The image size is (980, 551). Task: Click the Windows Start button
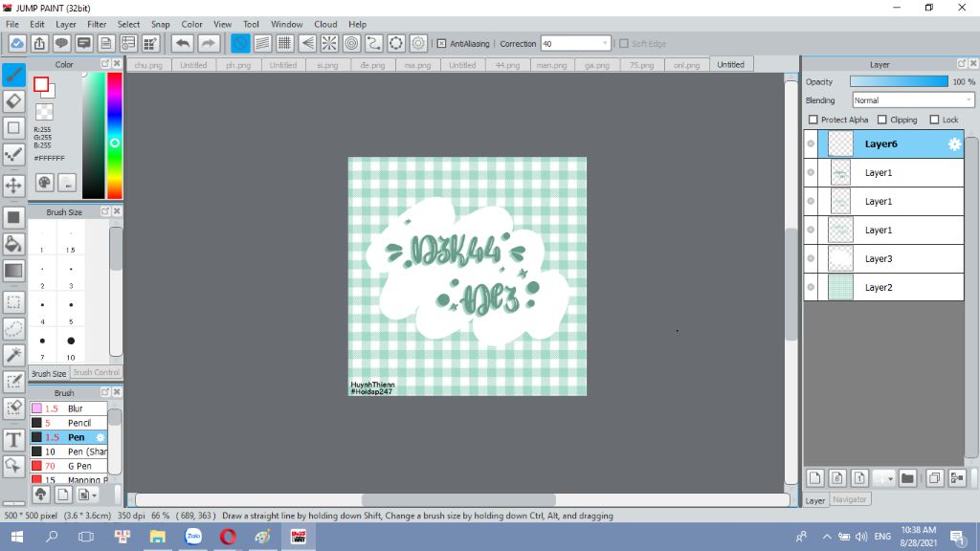pyautogui.click(x=17, y=537)
